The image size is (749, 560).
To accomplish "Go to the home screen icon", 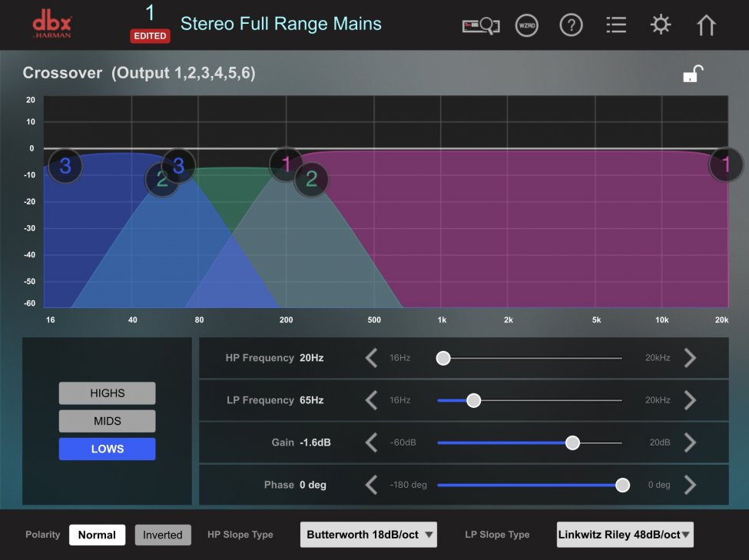I will tap(705, 25).
